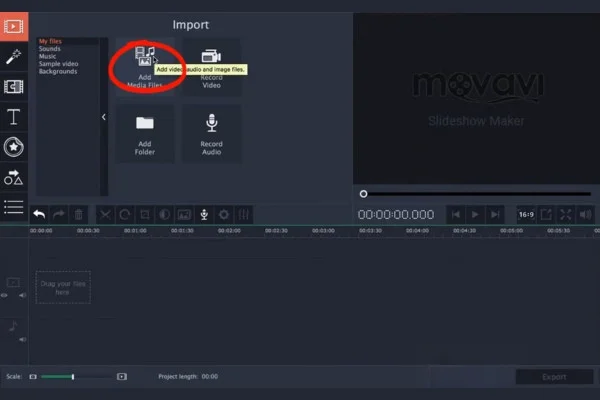The image size is (600, 400).
Task: Skip to next frame button
Action: click(495, 214)
